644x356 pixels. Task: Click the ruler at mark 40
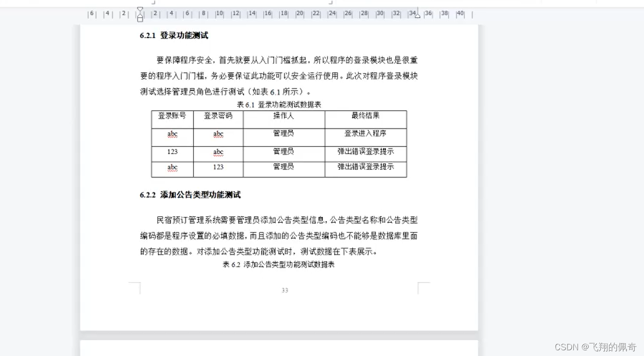(460, 14)
